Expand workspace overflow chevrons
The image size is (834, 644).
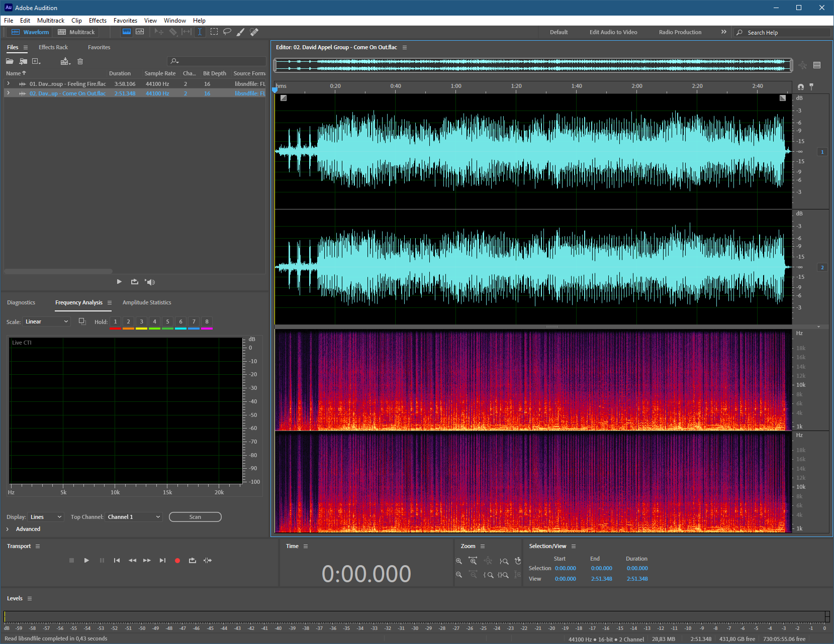pos(723,32)
